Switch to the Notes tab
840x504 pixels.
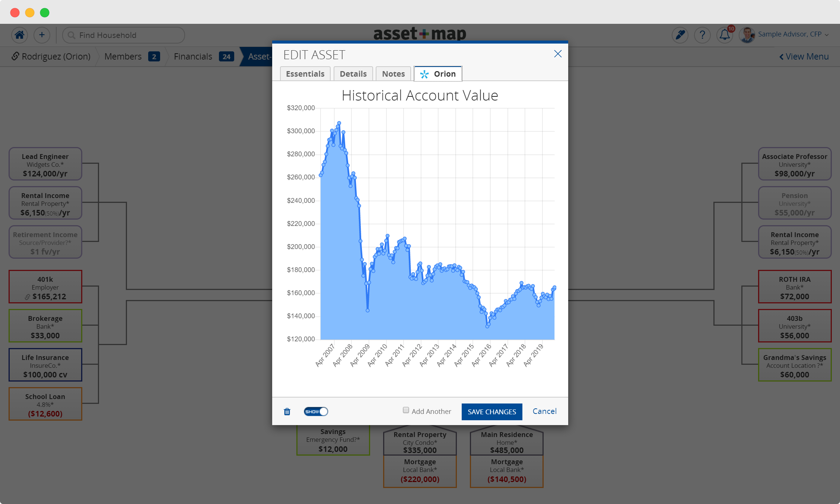coord(393,73)
